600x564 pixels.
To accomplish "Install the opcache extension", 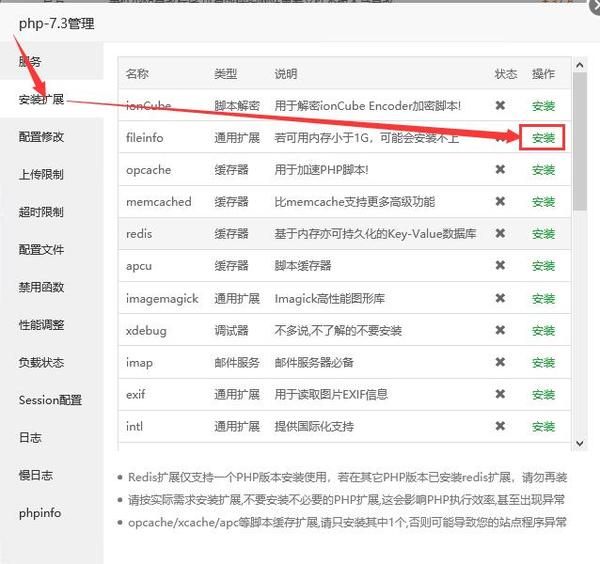I will [x=543, y=170].
